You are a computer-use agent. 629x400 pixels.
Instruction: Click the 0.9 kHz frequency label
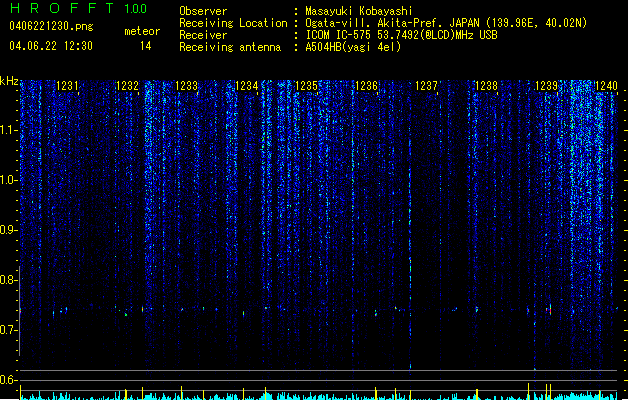coord(8,230)
